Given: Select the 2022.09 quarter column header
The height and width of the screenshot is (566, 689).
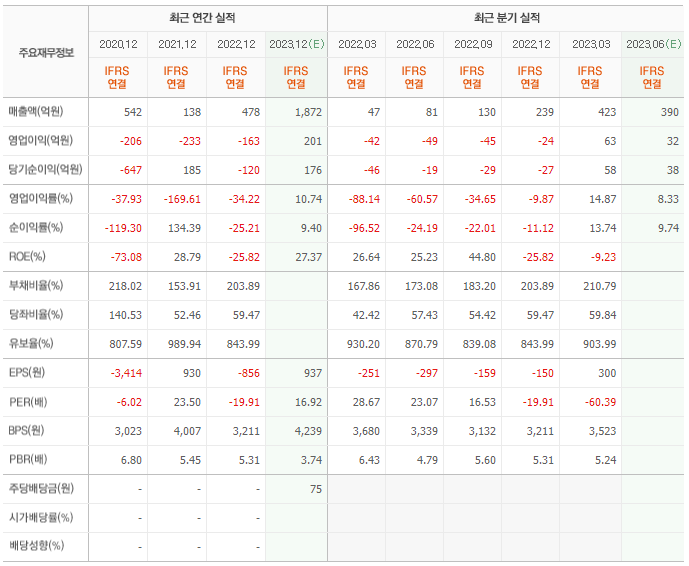Looking at the screenshot, I should coord(473,44).
